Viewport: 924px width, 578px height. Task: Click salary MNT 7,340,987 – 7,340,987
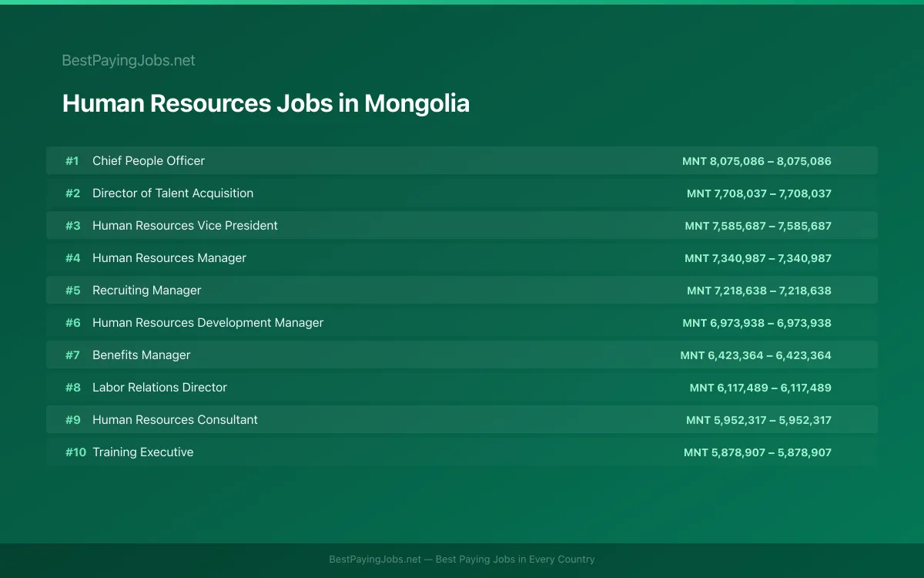click(758, 258)
